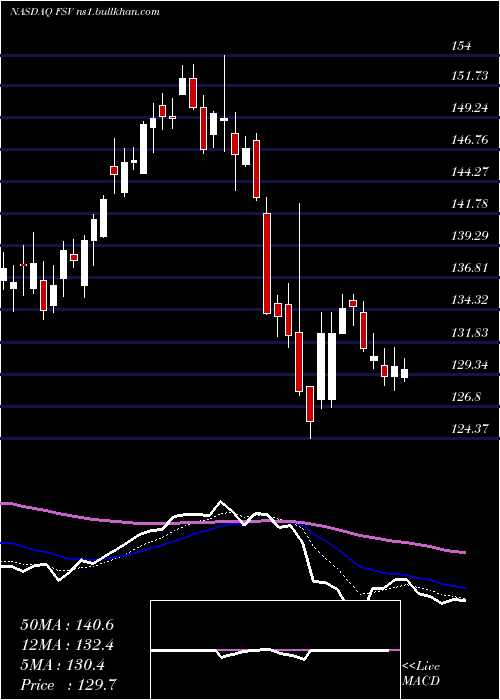Click the 126.8 price axis label

(x=467, y=396)
